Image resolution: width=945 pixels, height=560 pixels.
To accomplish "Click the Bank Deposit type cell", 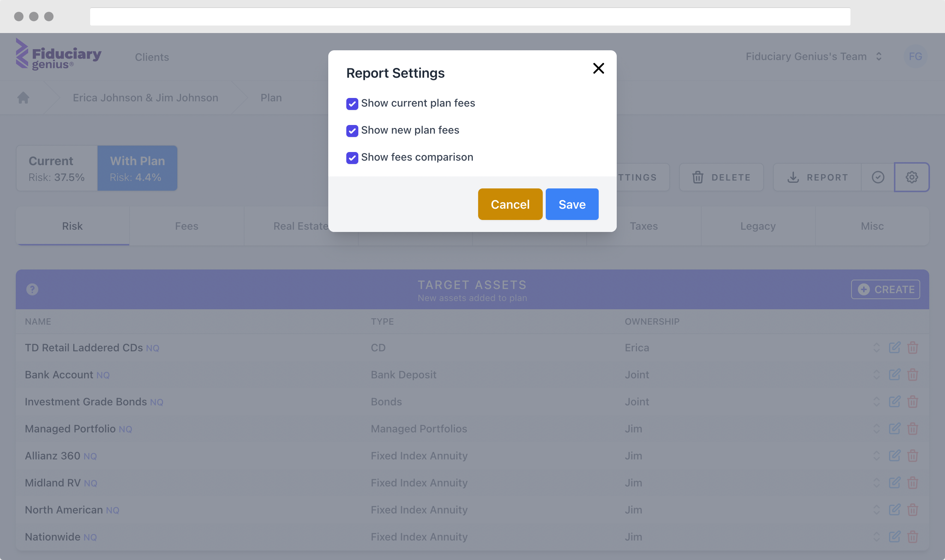I will [x=403, y=374].
